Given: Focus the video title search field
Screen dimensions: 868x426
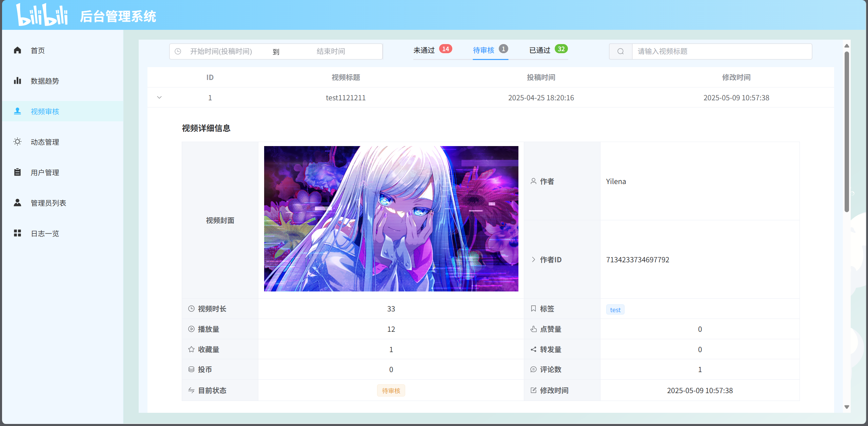Looking at the screenshot, I should [x=722, y=52].
